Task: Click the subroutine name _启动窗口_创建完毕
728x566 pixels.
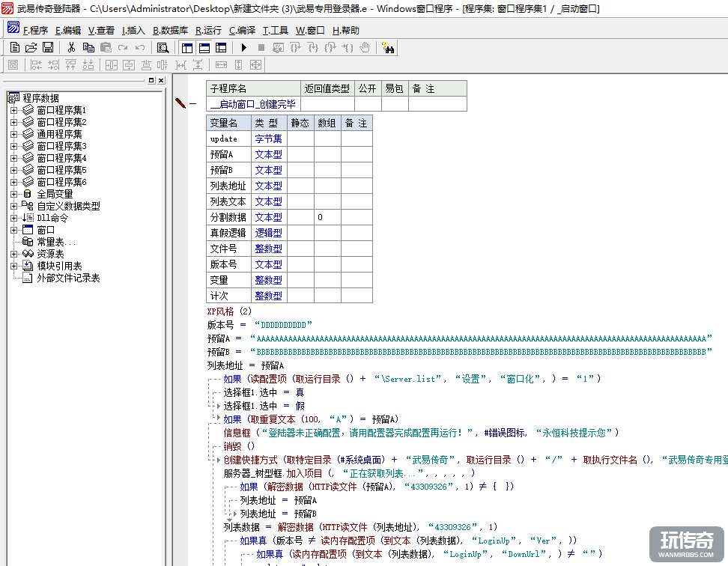Action: click(x=252, y=104)
